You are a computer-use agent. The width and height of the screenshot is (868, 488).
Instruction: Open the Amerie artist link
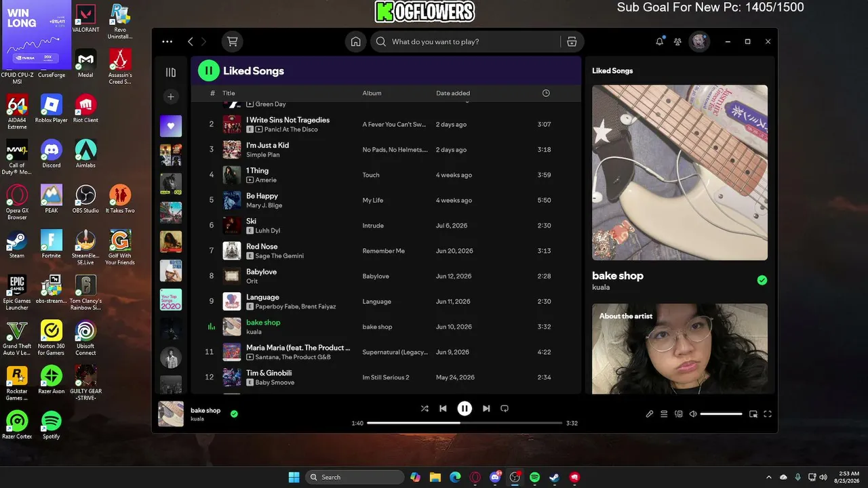pyautogui.click(x=266, y=180)
